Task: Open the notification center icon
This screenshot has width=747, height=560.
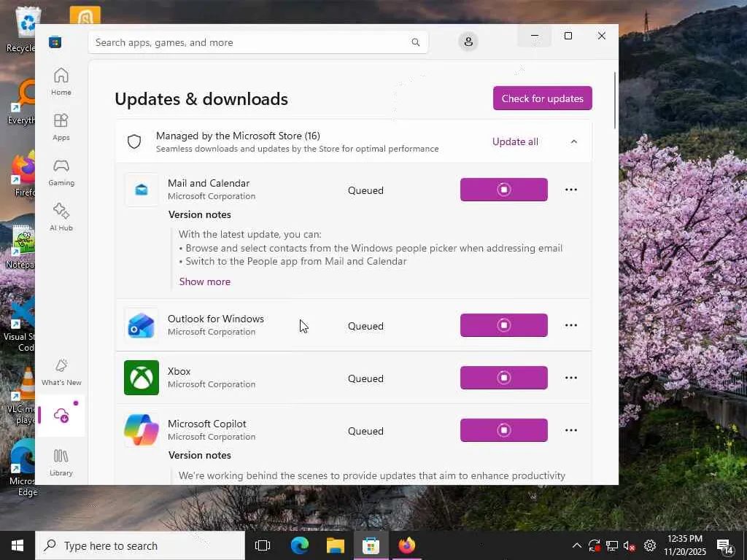Action: tap(725, 546)
